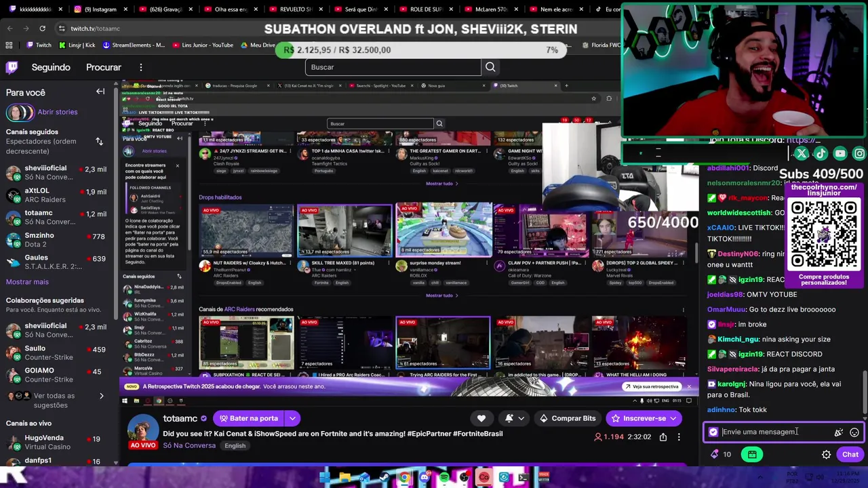
Task: Focus the Buscar search field
Action: pyautogui.click(x=393, y=67)
